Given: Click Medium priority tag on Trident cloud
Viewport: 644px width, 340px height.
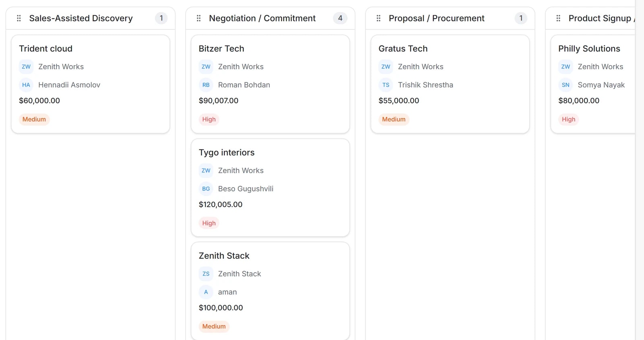Looking at the screenshot, I should coord(34,120).
